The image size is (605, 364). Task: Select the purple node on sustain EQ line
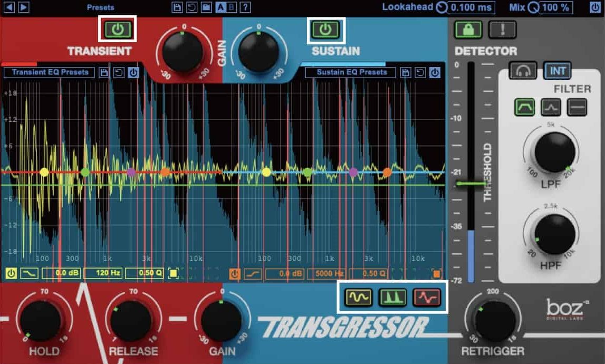coord(353,172)
